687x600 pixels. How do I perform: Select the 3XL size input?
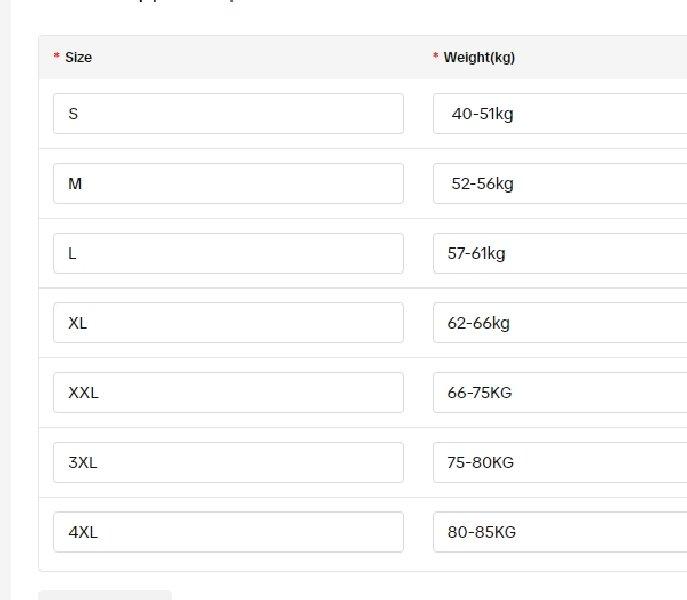(x=228, y=462)
